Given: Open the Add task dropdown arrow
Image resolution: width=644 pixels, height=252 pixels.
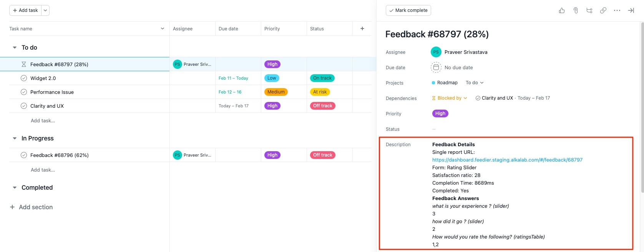Looking at the screenshot, I should point(45,10).
